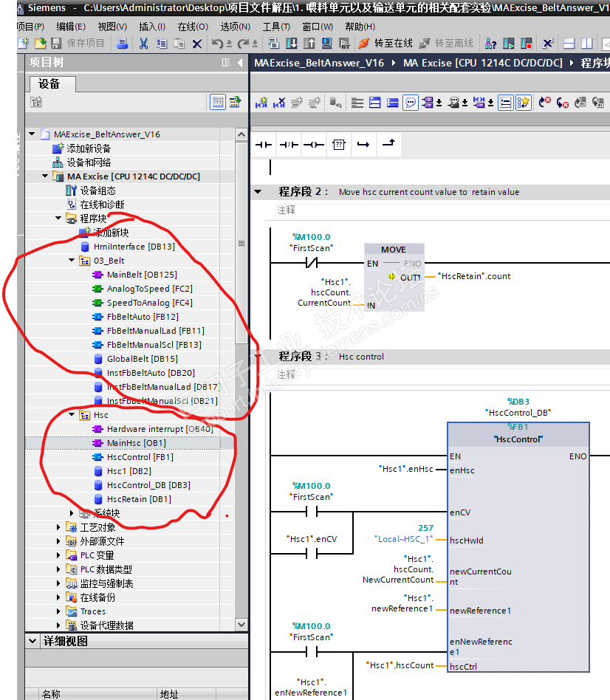Collapse the MA Excise CPU 1214C node
The image size is (610, 700).
(44, 176)
